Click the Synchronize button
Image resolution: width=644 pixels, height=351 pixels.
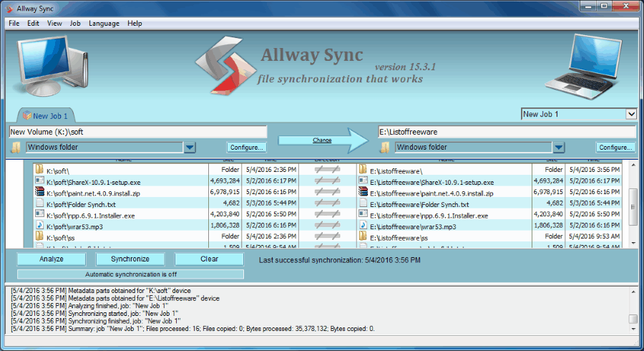pos(130,259)
